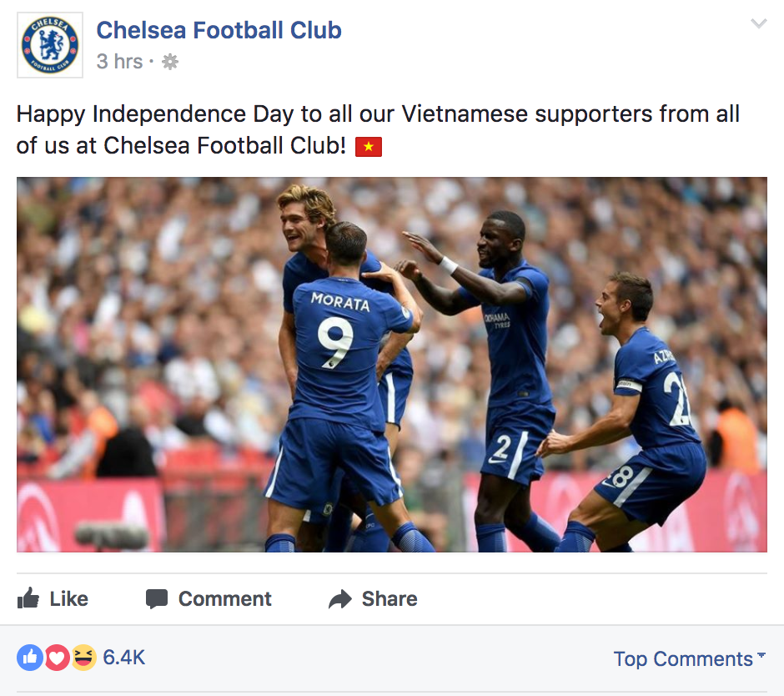
Task: Click the Chelsea club crest profile picture
Action: pyautogui.click(x=50, y=44)
